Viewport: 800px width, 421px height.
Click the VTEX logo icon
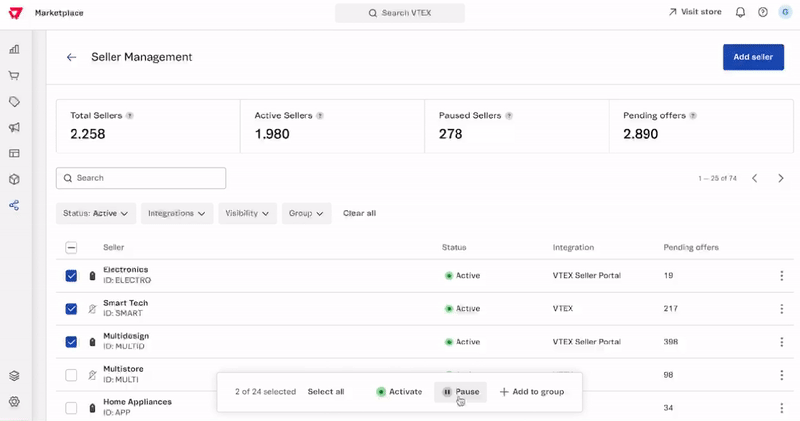point(14,13)
